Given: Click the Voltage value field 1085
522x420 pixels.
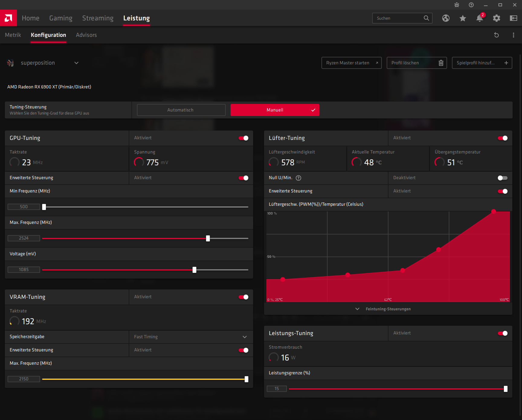Looking at the screenshot, I should [x=24, y=270].
